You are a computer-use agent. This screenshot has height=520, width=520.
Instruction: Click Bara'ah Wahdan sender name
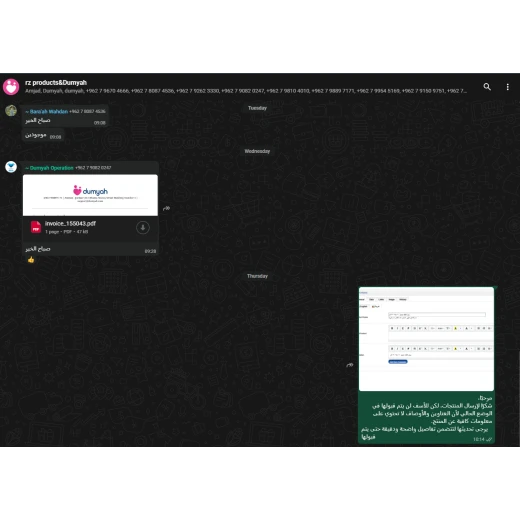[47, 111]
